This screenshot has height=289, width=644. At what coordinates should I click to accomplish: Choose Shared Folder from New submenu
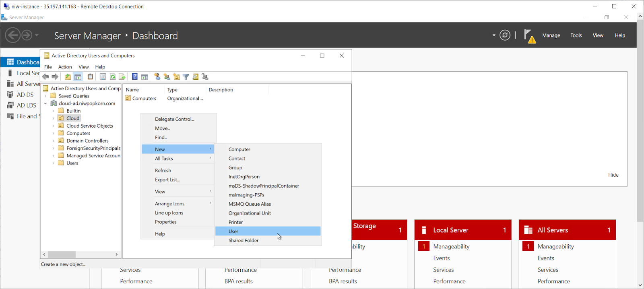pyautogui.click(x=268, y=241)
